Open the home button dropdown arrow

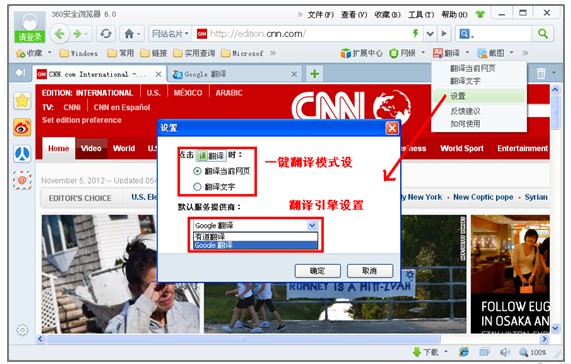(x=139, y=35)
